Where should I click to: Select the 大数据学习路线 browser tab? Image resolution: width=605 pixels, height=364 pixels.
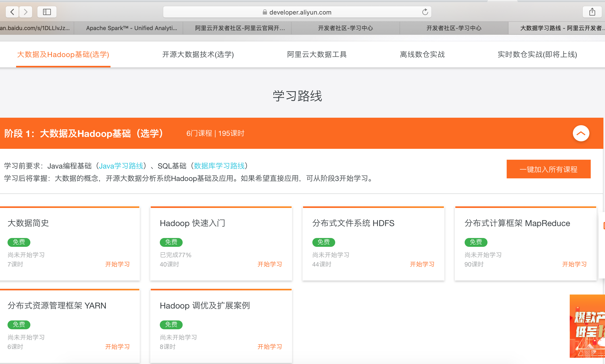(556, 28)
